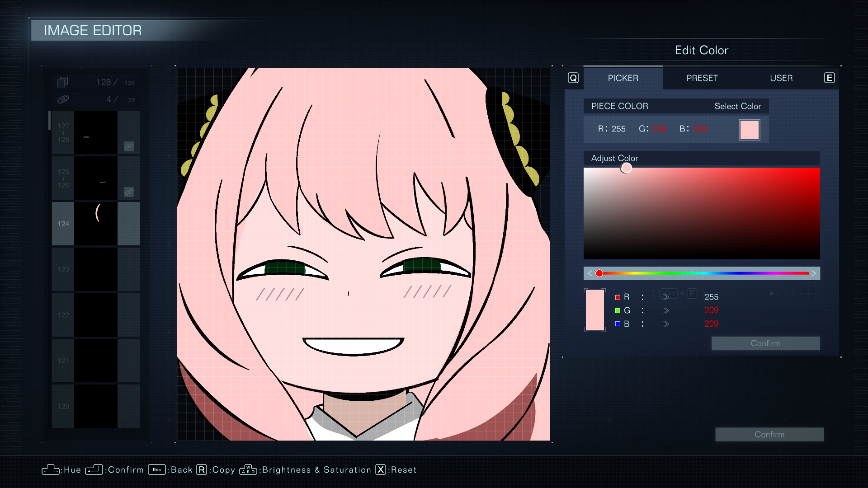
Task: Click the layer count stack icon
Action: (62, 82)
